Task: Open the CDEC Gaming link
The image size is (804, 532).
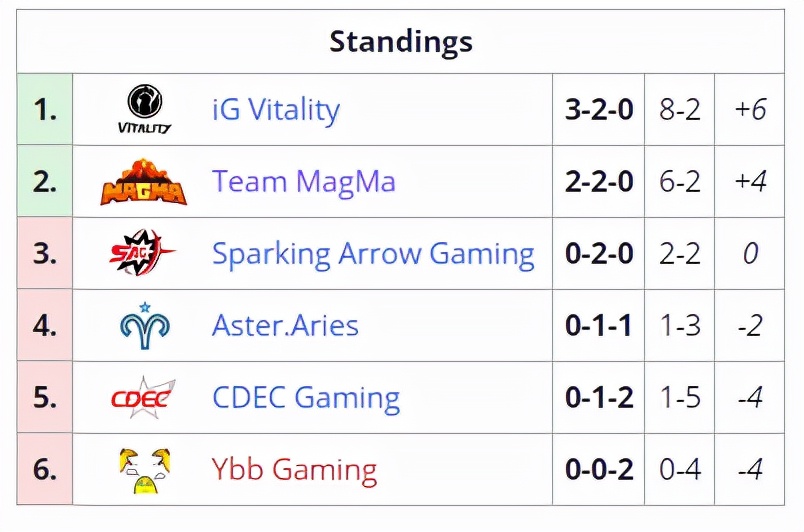Action: (x=306, y=398)
